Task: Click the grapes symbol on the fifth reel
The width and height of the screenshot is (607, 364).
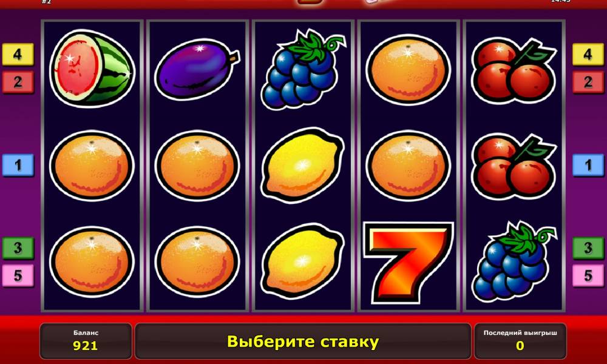Action: tap(514, 261)
